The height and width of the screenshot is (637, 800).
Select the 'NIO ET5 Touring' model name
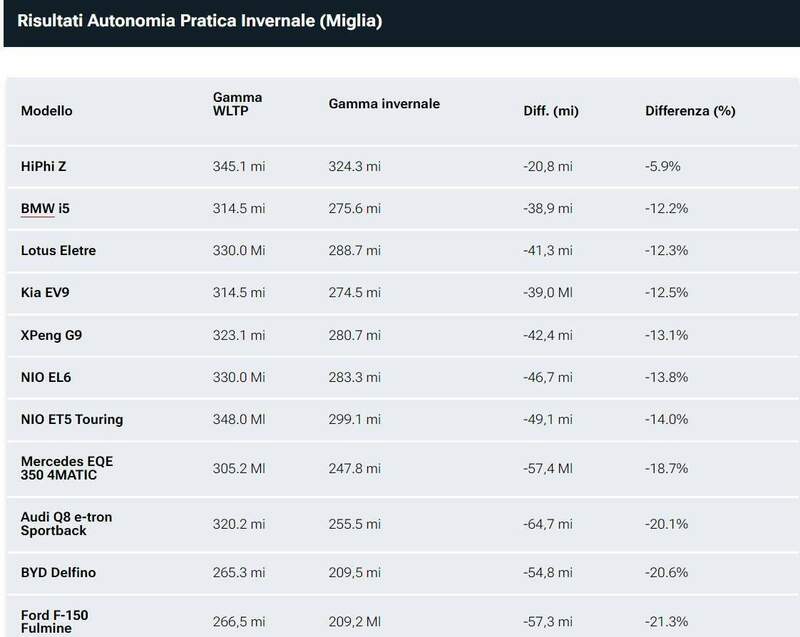tap(72, 419)
